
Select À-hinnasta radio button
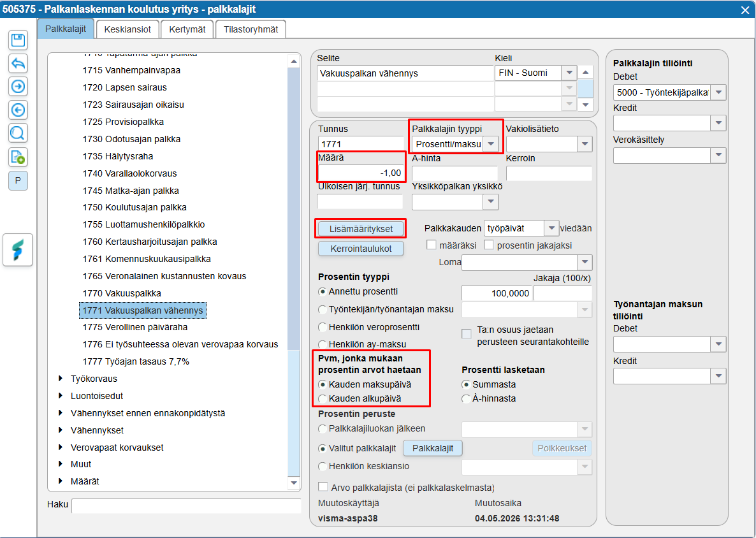466,398
